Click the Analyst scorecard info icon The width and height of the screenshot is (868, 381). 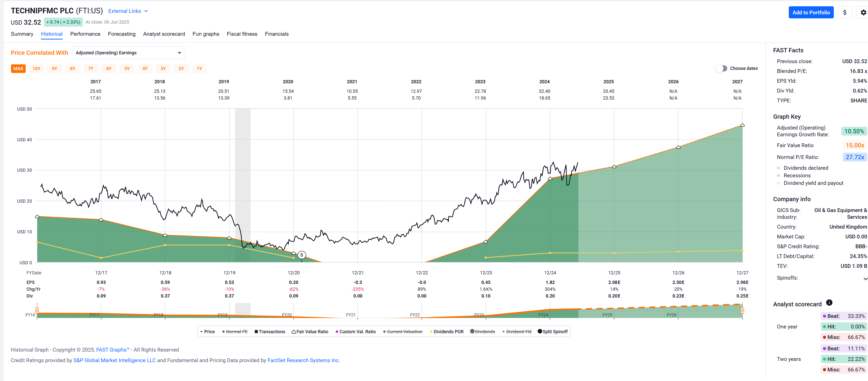(829, 303)
